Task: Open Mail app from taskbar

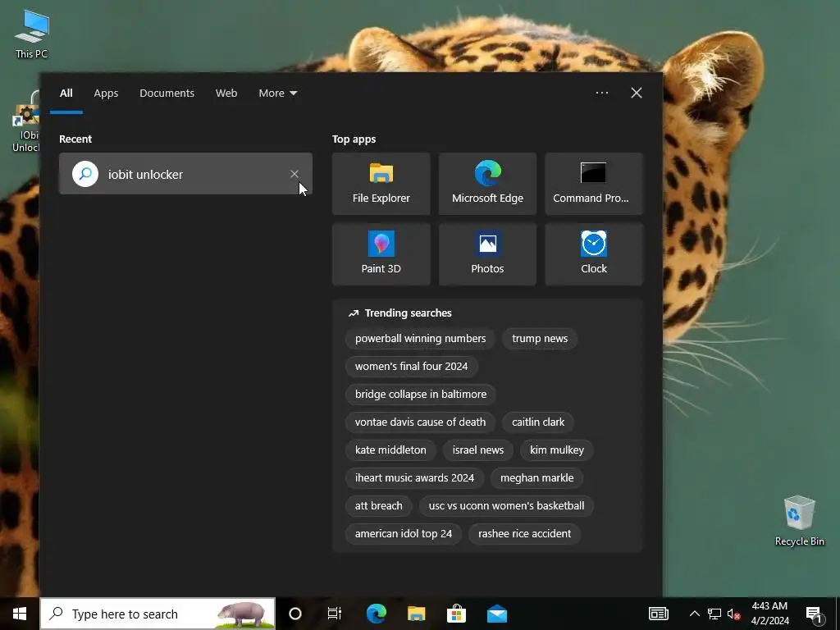Action: pyautogui.click(x=497, y=614)
